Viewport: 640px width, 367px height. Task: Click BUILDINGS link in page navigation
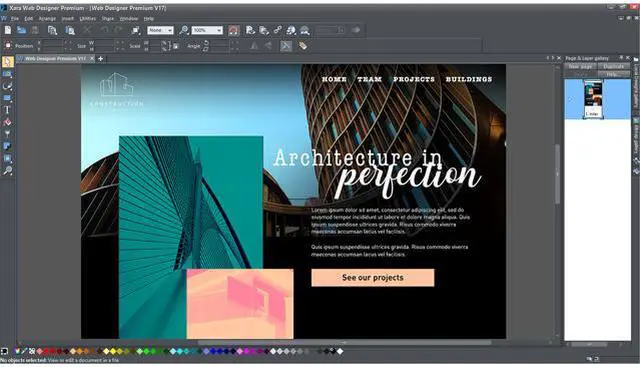click(x=469, y=79)
